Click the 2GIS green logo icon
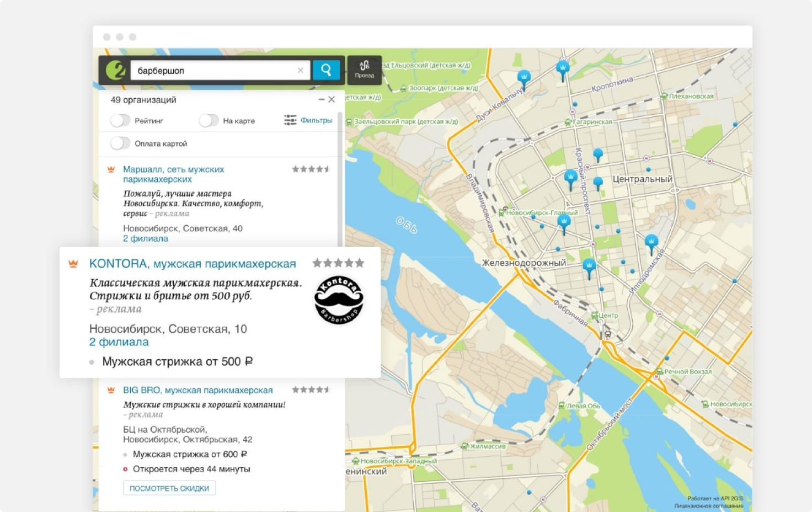The image size is (812, 512). (x=115, y=70)
